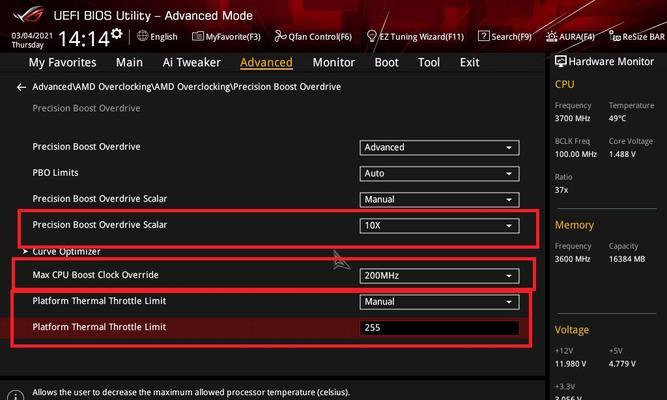Click the Voltage section heading
The width and height of the screenshot is (667, 400).
(572, 330)
